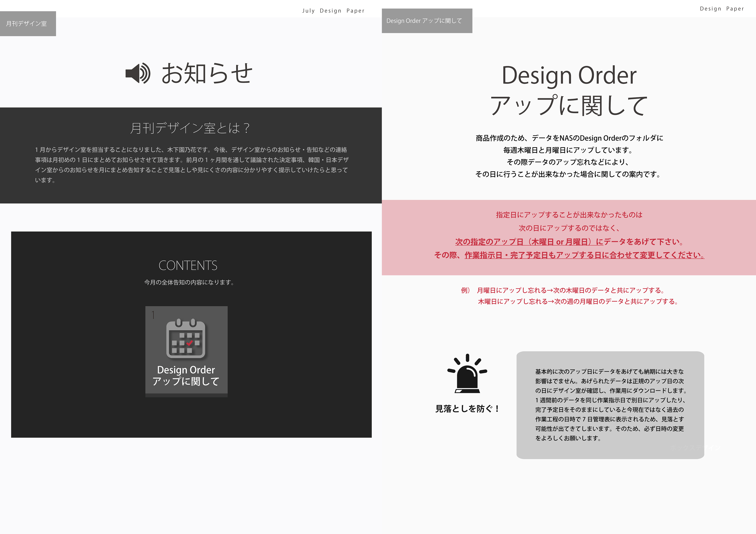Click the 月刊デザイン室とは？ heading
756x534 pixels.
pyautogui.click(x=190, y=128)
